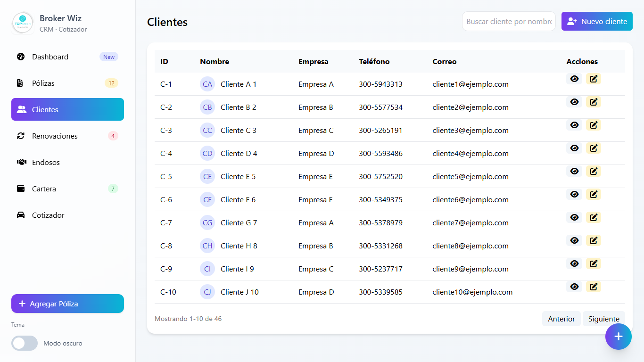Select the Cotizador car icon
The height and width of the screenshot is (362, 644).
(x=21, y=215)
